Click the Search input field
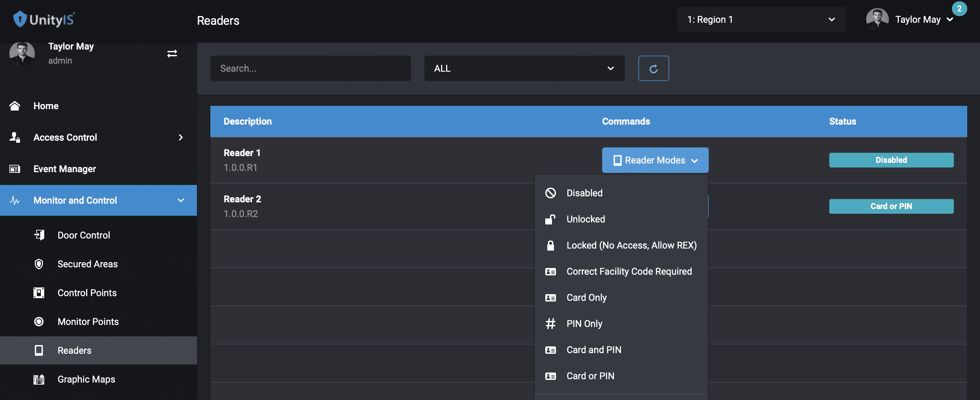980x400 pixels. tap(310, 68)
